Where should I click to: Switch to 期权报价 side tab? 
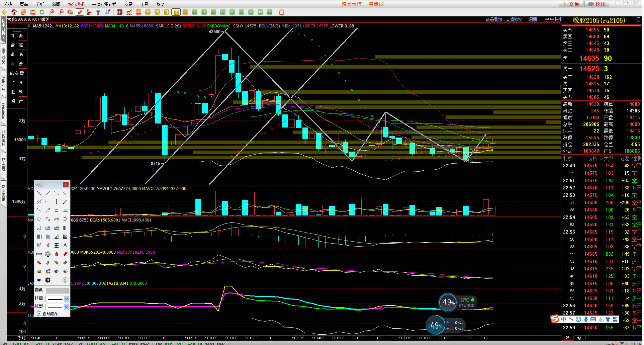pyautogui.click(x=3, y=111)
